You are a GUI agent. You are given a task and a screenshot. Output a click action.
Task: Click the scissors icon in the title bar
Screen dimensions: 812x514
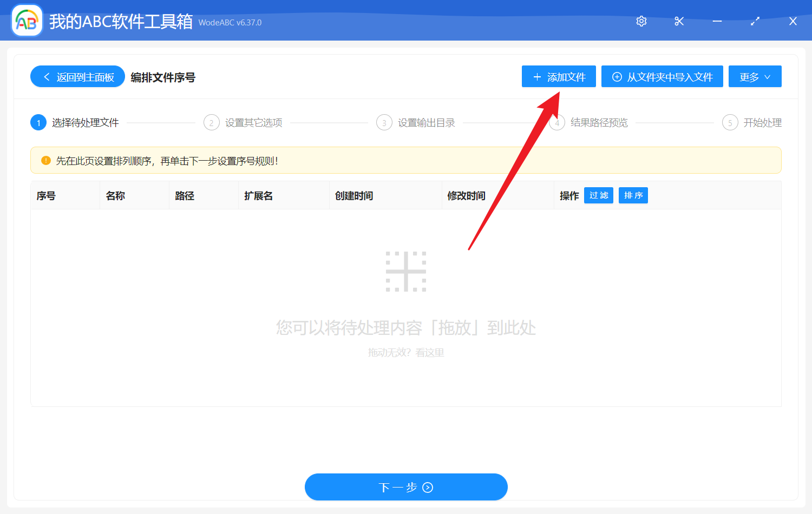[679, 21]
